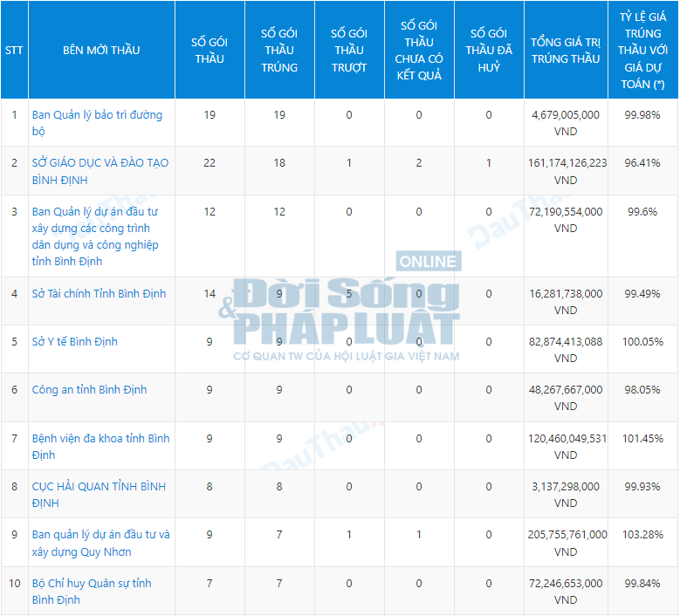Click the SỐ GÓI THẦU TRƯỢT header

(349, 50)
